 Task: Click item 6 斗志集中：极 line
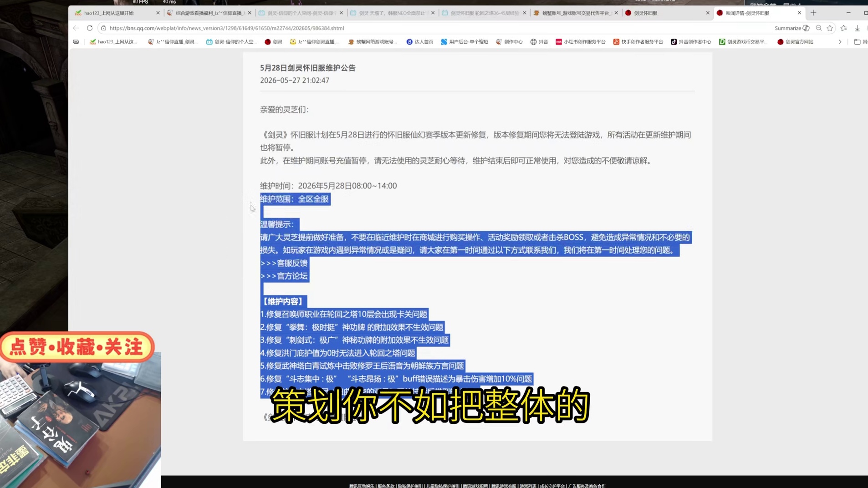[396, 379]
